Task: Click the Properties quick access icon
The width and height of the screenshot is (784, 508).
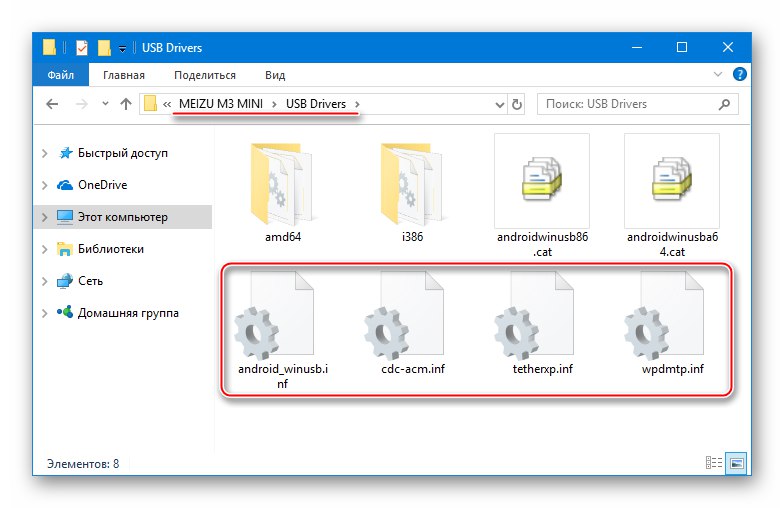Action: click(x=82, y=48)
